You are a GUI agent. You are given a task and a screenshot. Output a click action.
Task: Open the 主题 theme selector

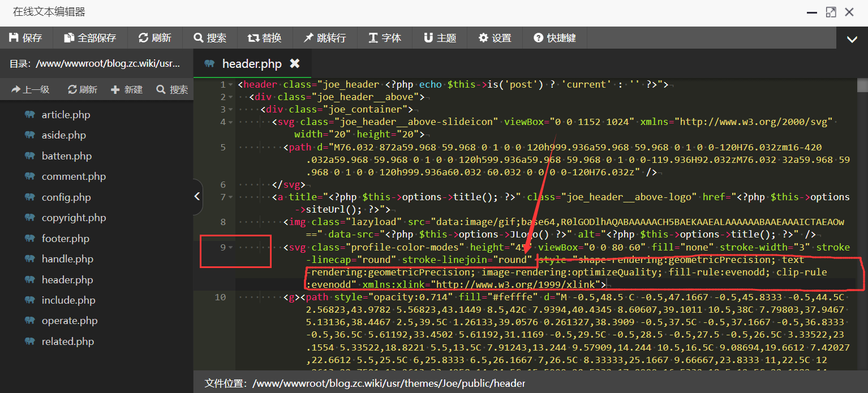point(440,38)
